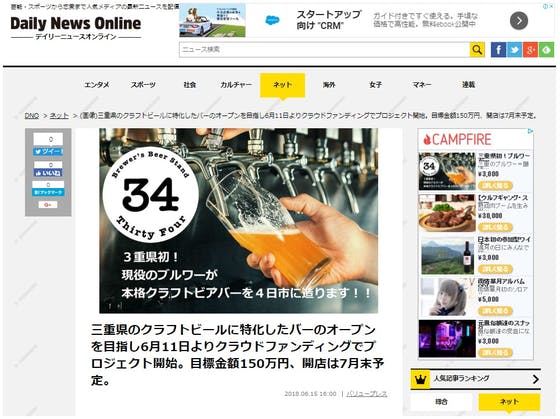The width and height of the screenshot is (560, 419).
Task: Open the マネー navigation category
Action: (422, 85)
